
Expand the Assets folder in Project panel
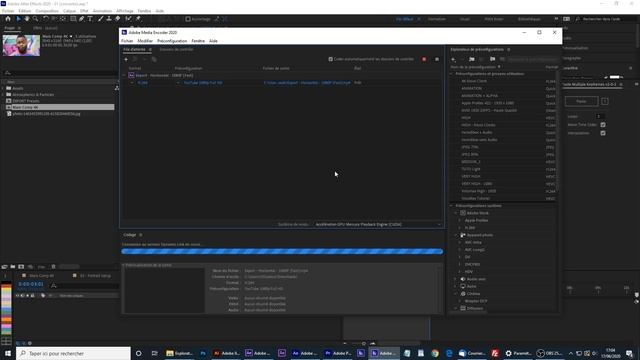pos(3,88)
